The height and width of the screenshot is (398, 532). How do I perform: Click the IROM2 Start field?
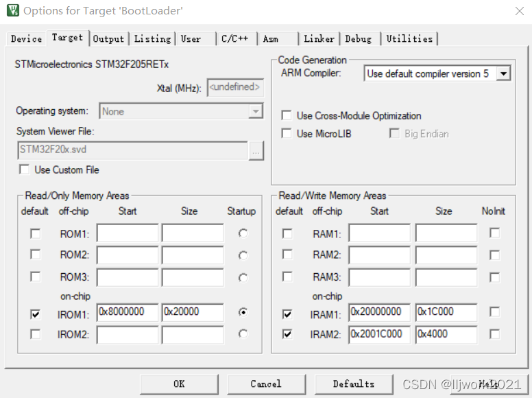coord(128,335)
